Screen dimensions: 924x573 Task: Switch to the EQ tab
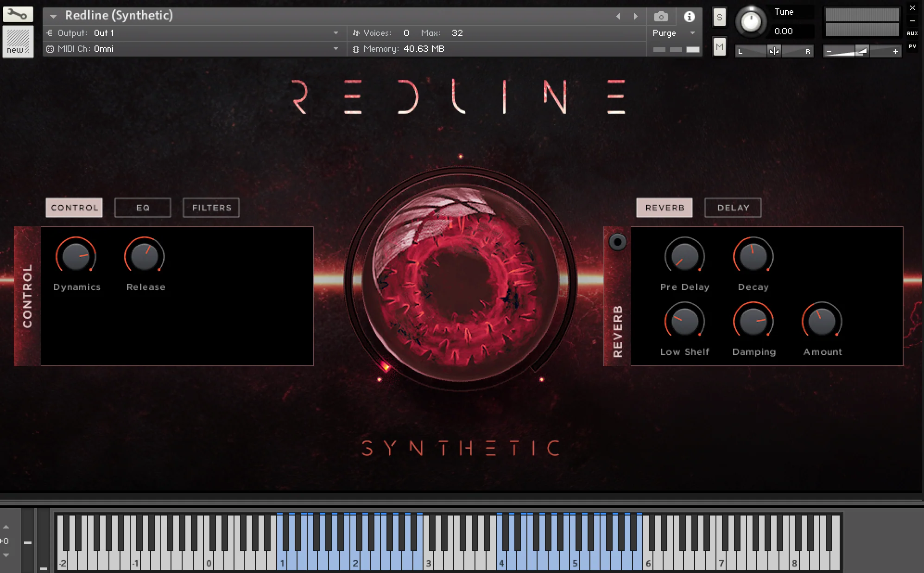pos(143,208)
